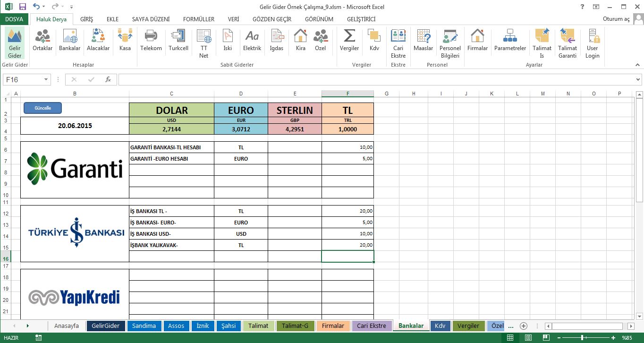Click the Select All corner button
The image size is (644, 343).
(6, 94)
